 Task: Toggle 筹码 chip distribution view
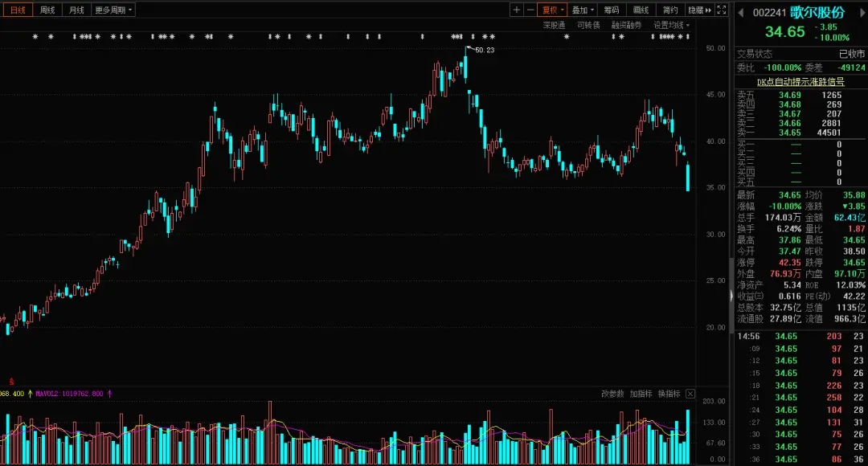pos(612,10)
